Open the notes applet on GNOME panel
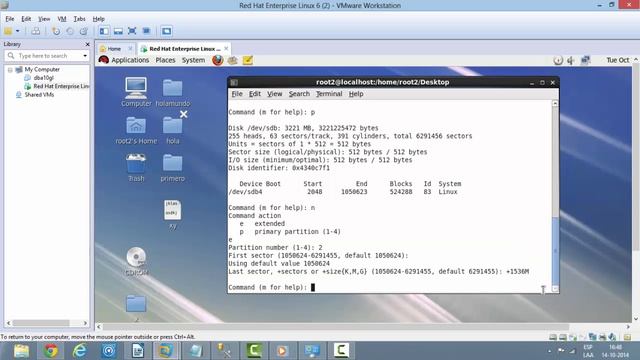 [x=248, y=60]
